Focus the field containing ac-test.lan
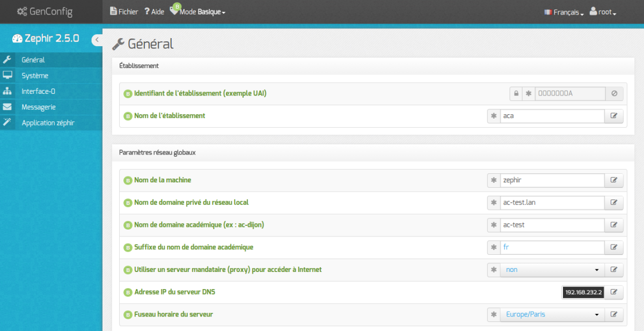The width and height of the screenshot is (644, 331). pyautogui.click(x=552, y=203)
